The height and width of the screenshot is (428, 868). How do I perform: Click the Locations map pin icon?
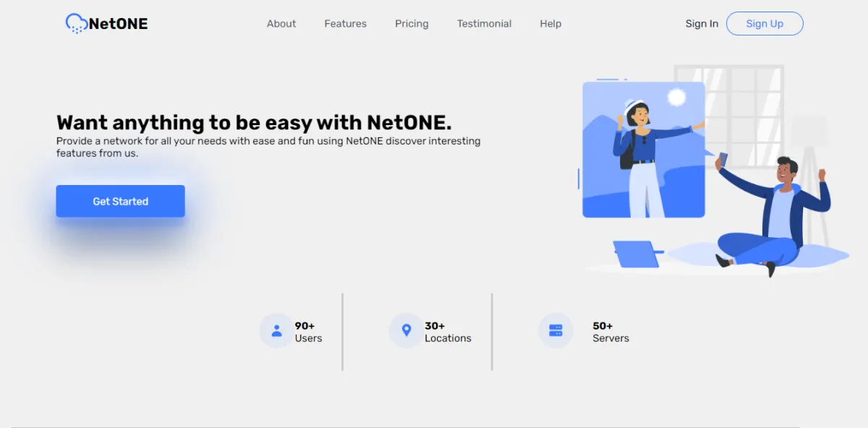[x=407, y=330]
